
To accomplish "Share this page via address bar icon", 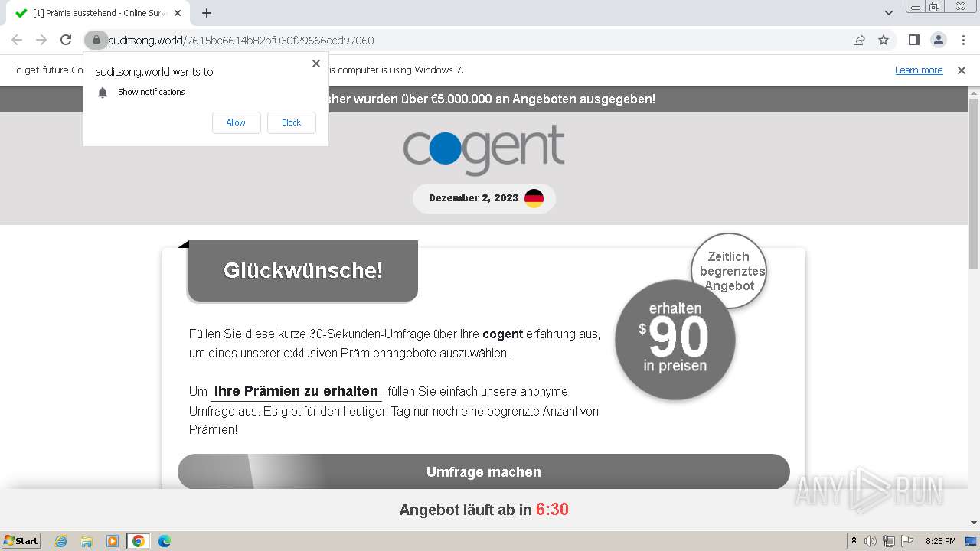I will coord(859,40).
